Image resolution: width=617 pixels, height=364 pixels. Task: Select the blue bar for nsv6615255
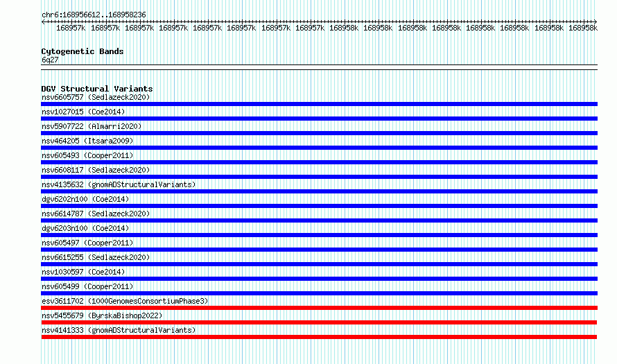(319, 264)
